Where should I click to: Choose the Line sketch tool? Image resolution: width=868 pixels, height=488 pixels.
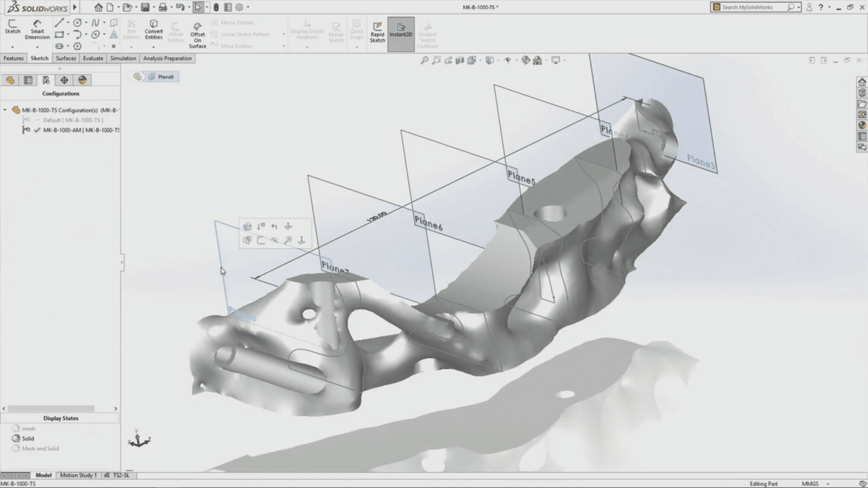point(59,22)
